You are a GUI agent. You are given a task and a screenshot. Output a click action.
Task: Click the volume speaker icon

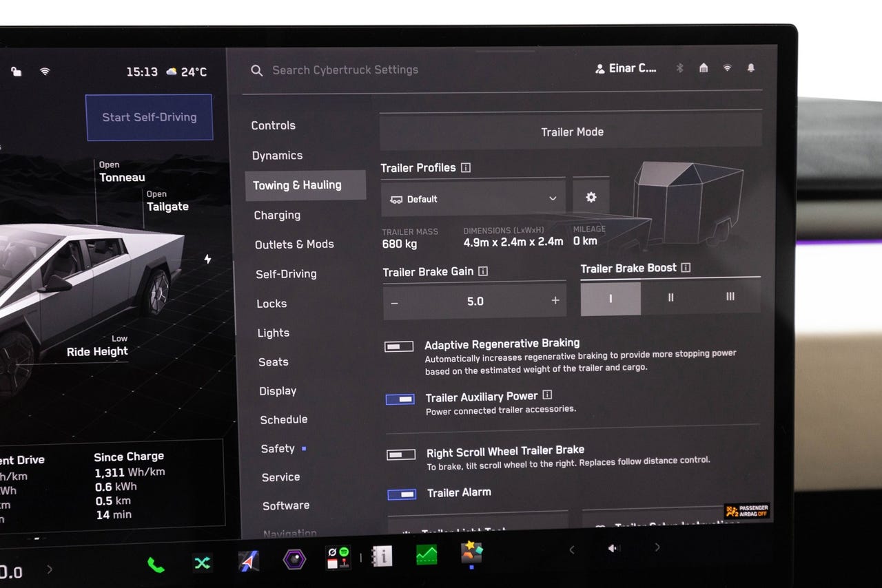click(614, 548)
